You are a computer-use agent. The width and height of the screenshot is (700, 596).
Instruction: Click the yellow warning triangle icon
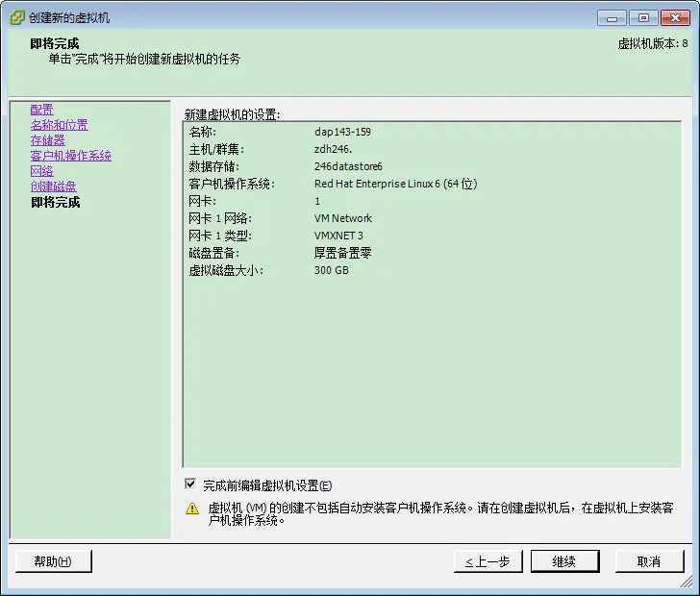(192, 509)
